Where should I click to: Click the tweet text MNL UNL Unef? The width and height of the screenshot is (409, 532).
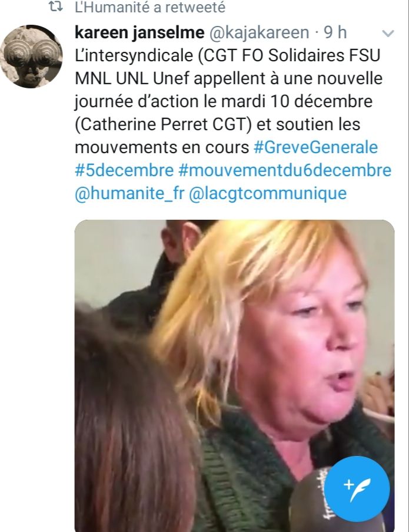pyautogui.click(x=132, y=79)
